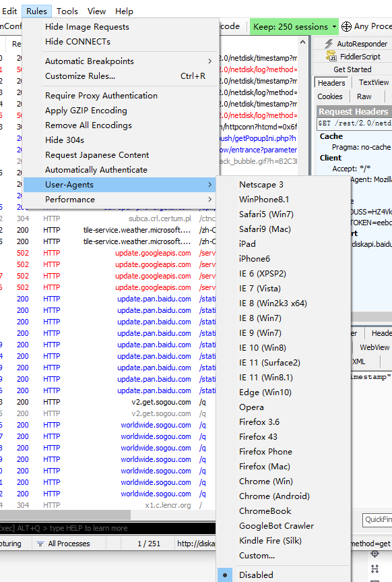Switch to the Headers inspector tab
392x582 pixels.
coord(331,83)
